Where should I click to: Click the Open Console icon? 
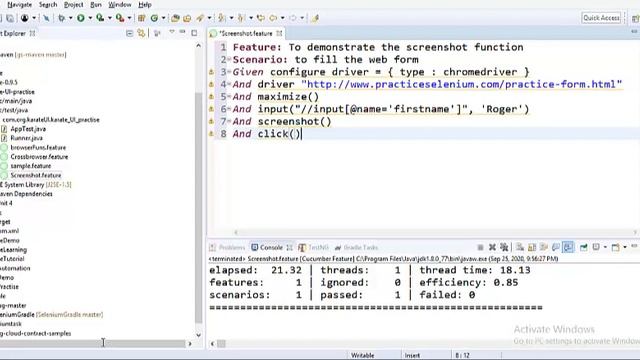616,247
